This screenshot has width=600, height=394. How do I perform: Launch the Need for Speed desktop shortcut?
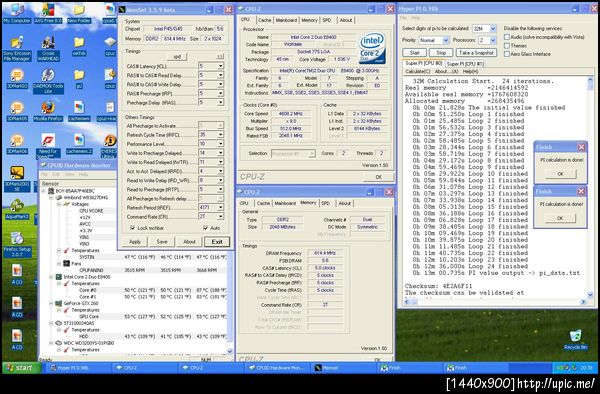click(48, 146)
